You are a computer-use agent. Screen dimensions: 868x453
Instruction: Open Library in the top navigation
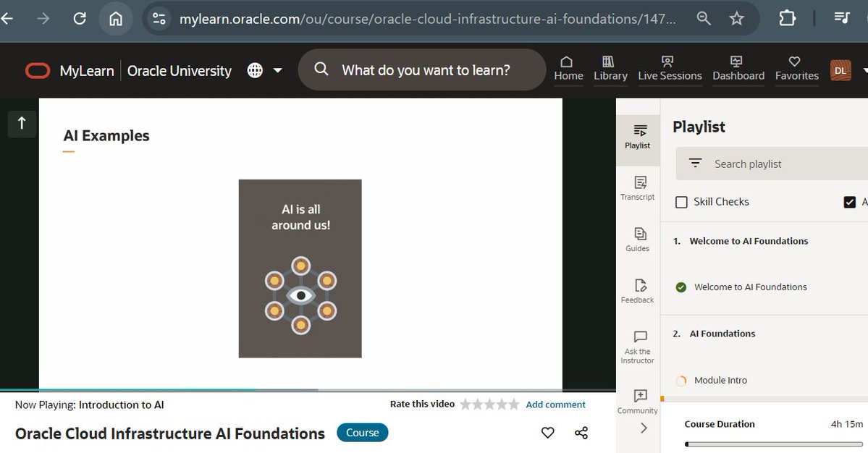click(x=610, y=69)
